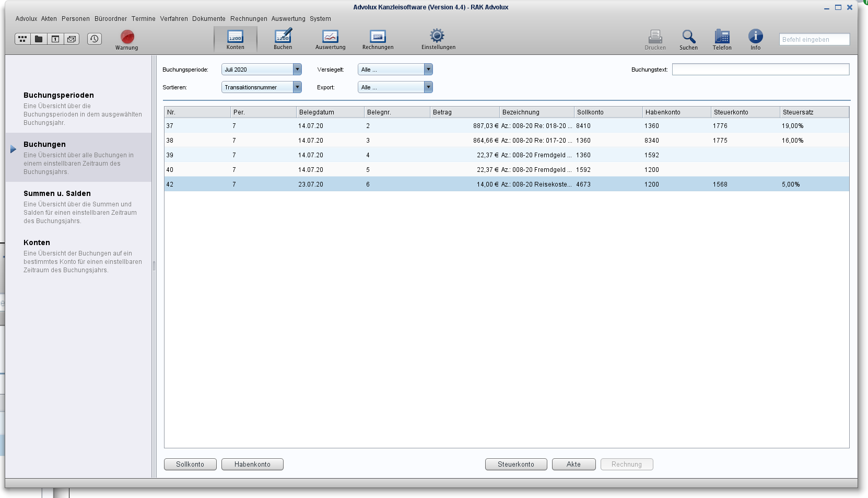Open the Info icon
Viewport: 868px width, 498px height.
[x=756, y=40]
